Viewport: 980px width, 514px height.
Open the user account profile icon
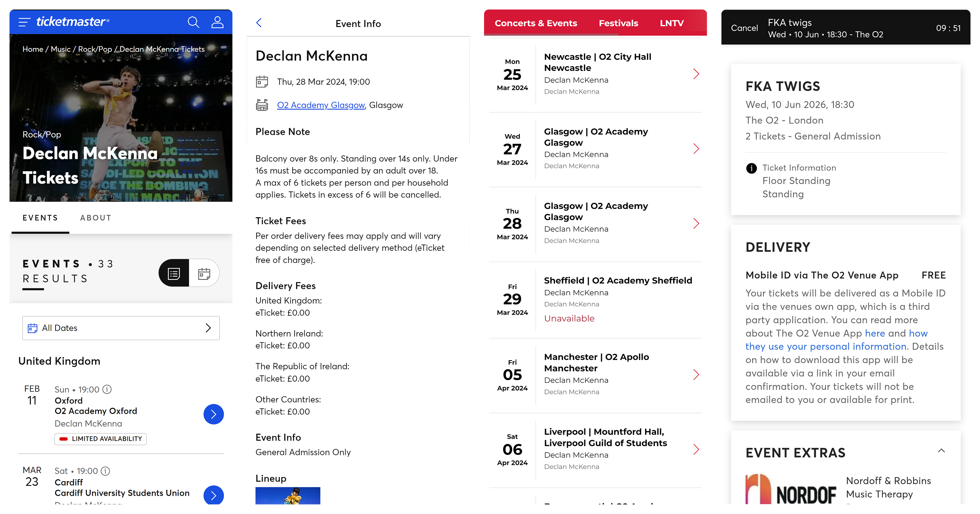click(217, 22)
